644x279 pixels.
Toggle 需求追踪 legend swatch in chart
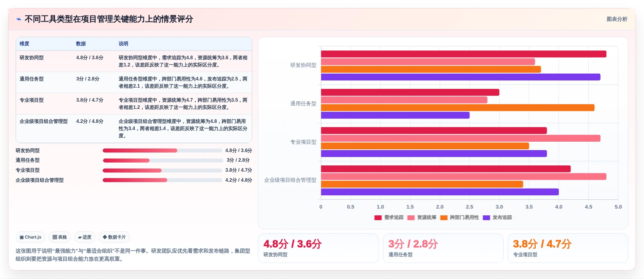pyautogui.click(x=378, y=218)
